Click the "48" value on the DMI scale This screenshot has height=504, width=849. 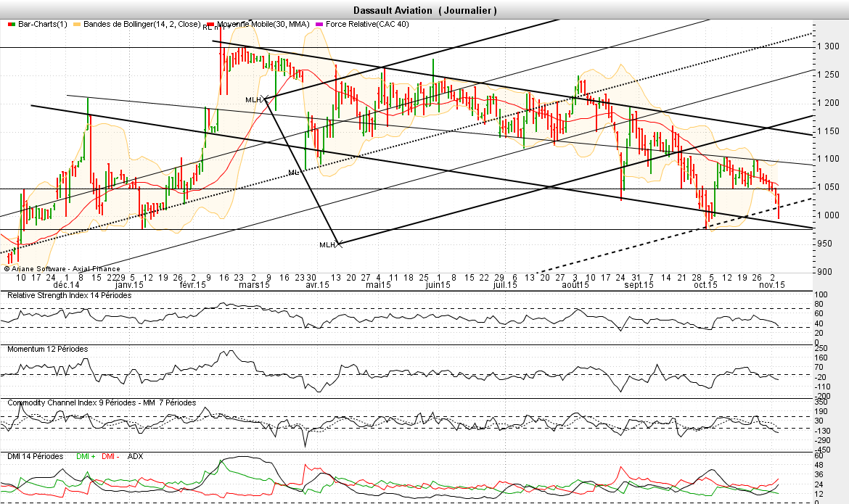coord(819,466)
